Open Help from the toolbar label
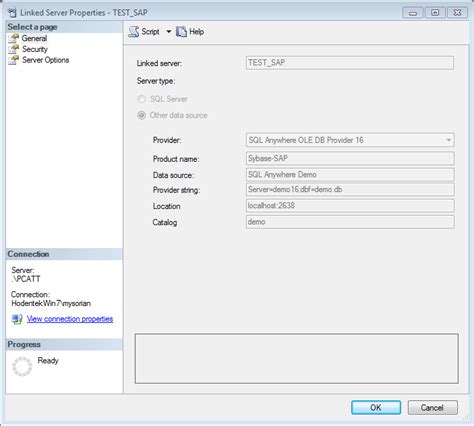 [197, 32]
